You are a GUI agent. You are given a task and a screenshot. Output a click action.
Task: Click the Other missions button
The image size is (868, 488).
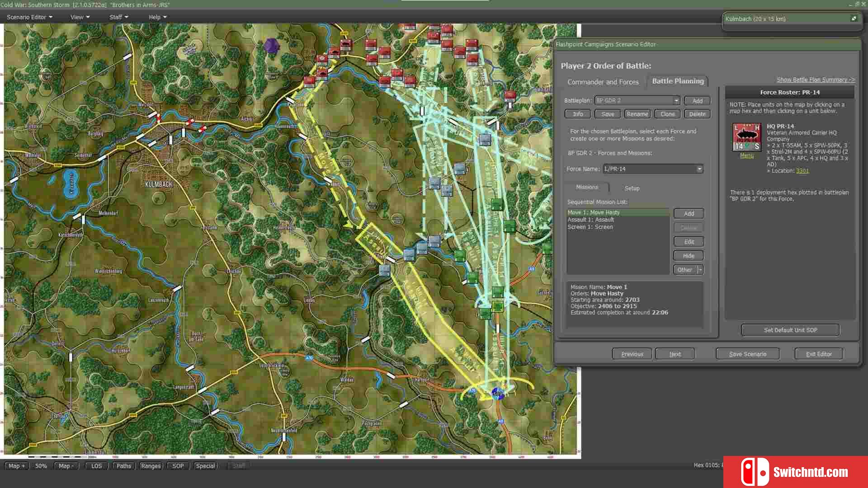685,270
